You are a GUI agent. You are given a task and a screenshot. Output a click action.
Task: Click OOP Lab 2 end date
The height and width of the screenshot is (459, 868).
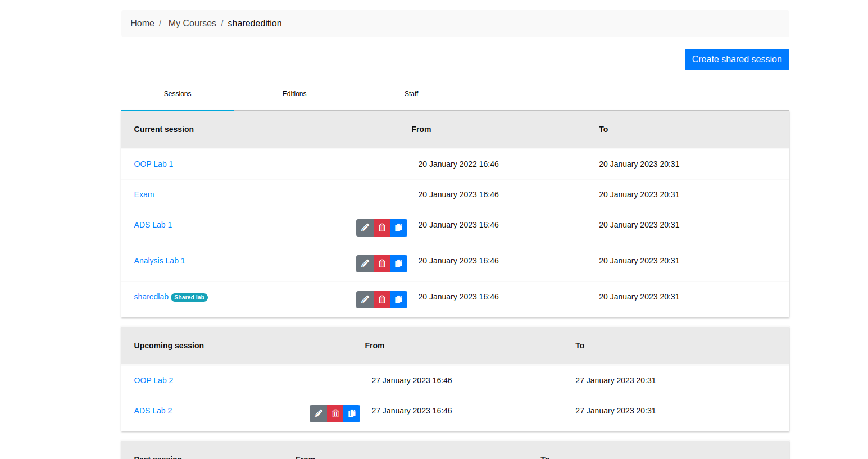click(x=615, y=380)
